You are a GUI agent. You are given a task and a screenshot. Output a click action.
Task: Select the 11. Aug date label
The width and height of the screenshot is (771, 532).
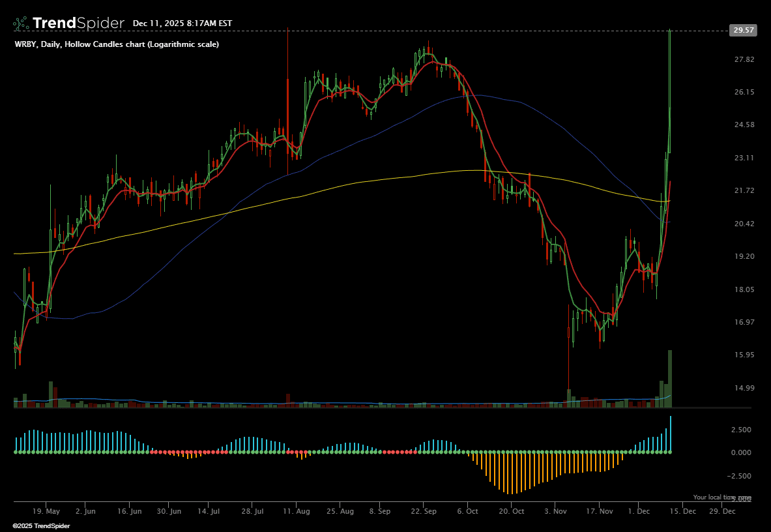coord(297,511)
